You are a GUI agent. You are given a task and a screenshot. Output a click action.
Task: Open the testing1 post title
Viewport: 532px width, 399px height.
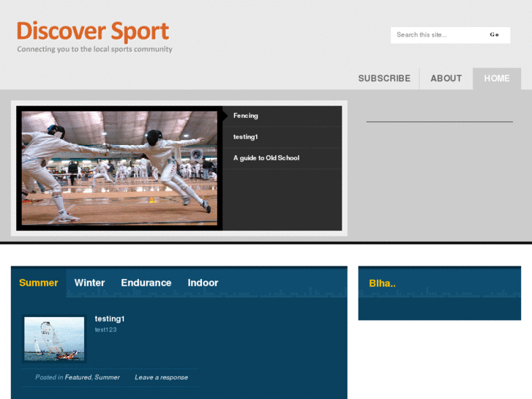pyautogui.click(x=110, y=318)
